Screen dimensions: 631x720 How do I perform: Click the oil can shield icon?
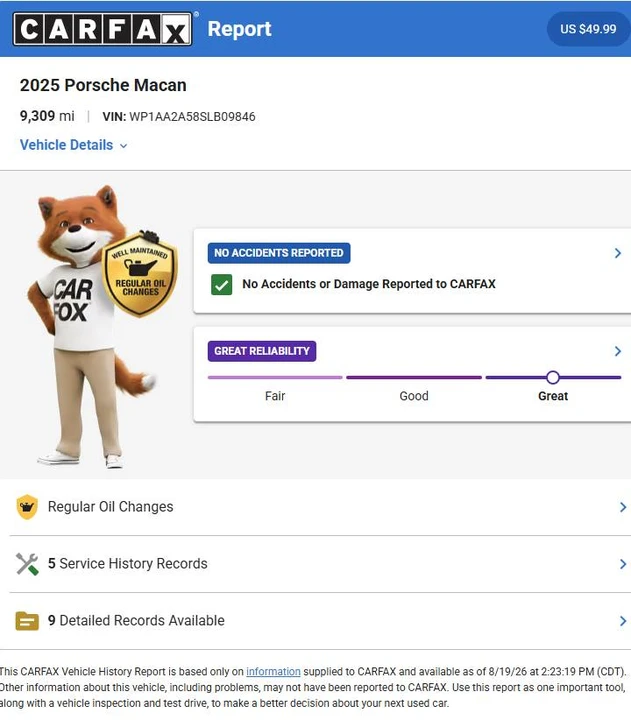click(x=27, y=507)
